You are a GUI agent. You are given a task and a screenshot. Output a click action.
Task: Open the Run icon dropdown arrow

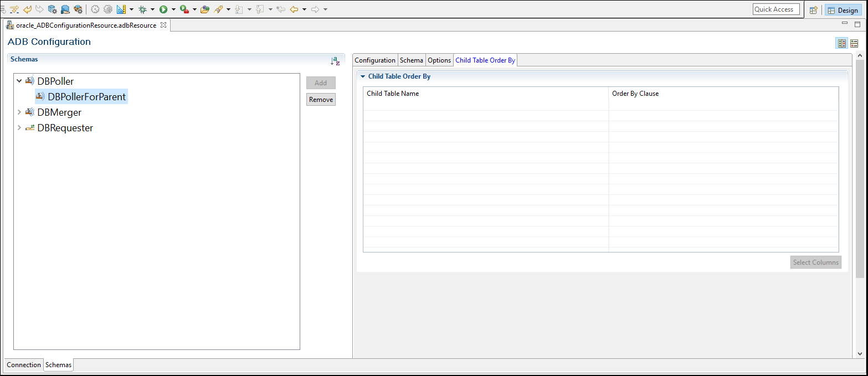(173, 9)
